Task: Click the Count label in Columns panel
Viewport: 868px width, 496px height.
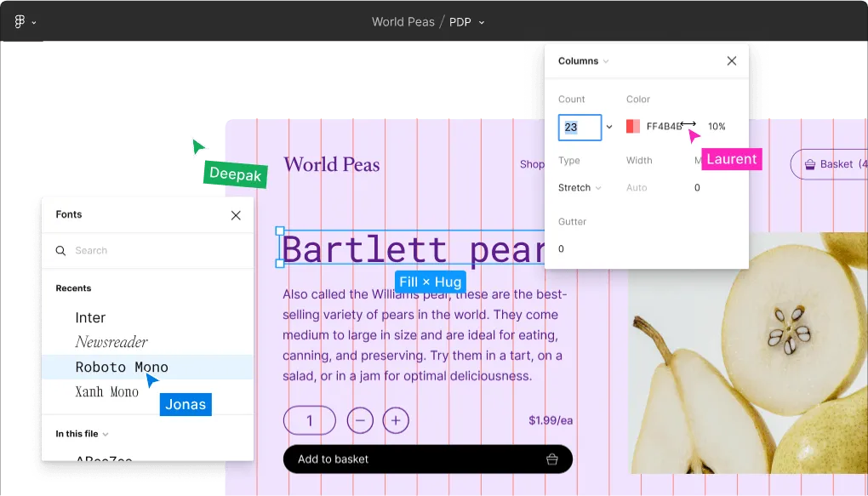Action: pyautogui.click(x=571, y=99)
